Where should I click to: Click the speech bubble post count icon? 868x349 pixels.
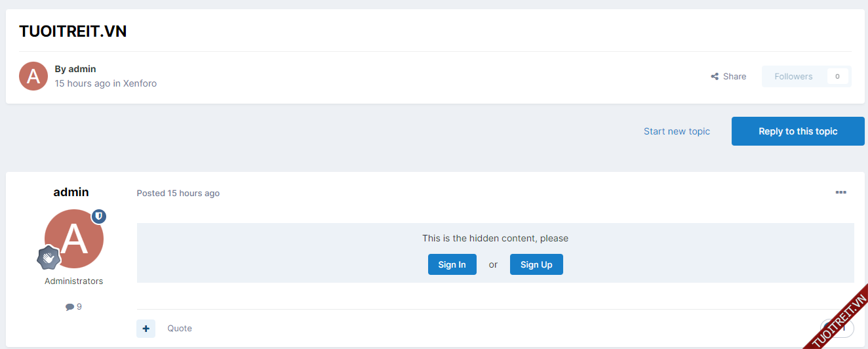coord(69,307)
